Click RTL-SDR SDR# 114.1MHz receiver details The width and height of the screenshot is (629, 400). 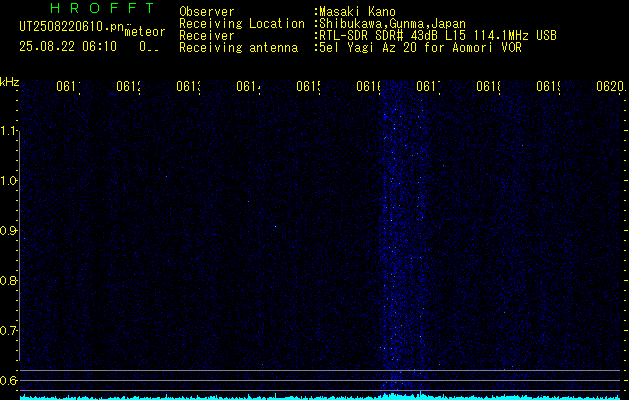438,36
